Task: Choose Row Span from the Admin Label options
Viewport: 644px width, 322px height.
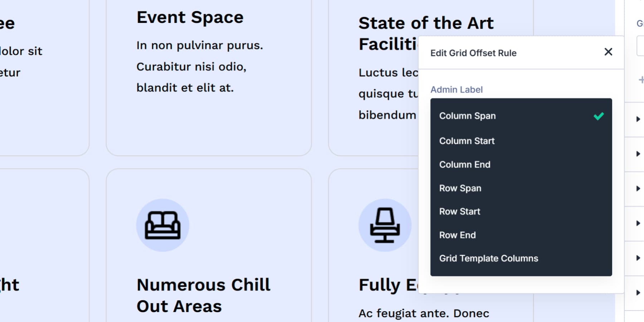Action: click(460, 188)
